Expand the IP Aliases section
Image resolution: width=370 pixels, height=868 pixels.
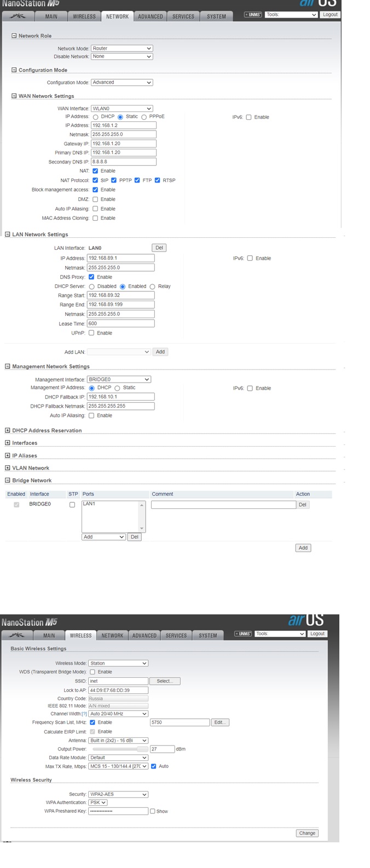8,455
